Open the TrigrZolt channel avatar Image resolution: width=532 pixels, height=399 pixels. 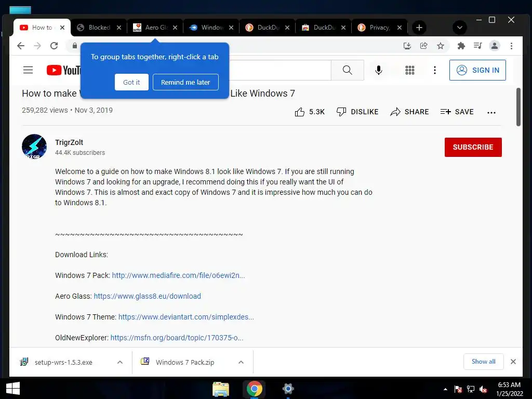click(34, 147)
